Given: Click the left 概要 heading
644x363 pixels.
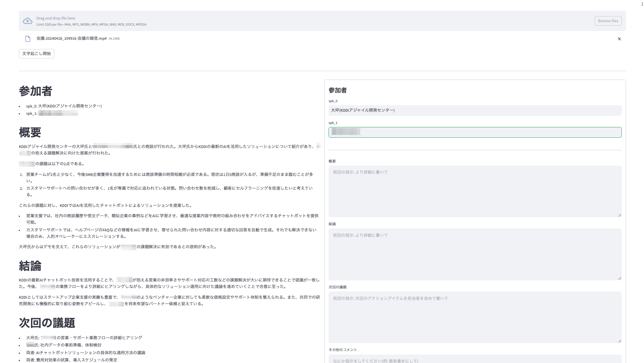Looking at the screenshot, I should coord(30,132).
